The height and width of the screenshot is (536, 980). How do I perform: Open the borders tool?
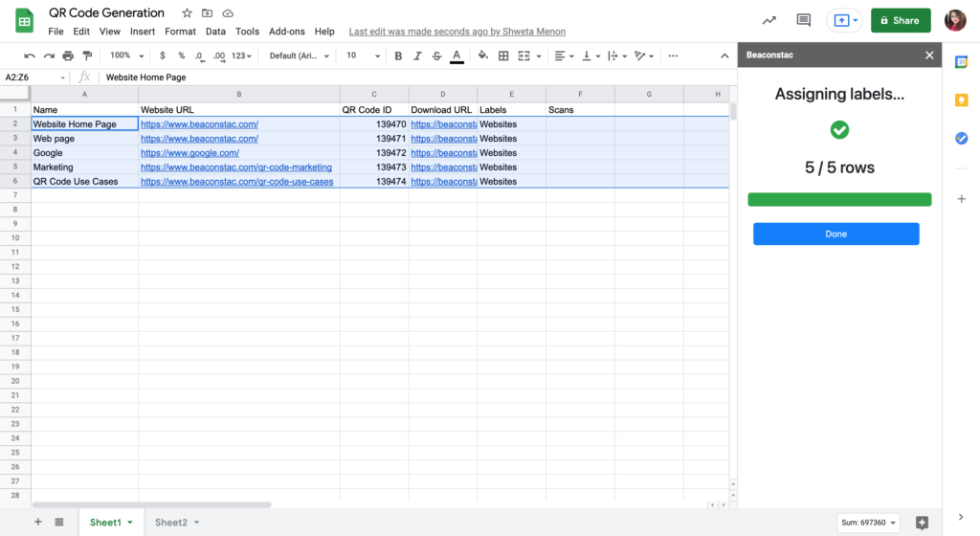click(503, 56)
